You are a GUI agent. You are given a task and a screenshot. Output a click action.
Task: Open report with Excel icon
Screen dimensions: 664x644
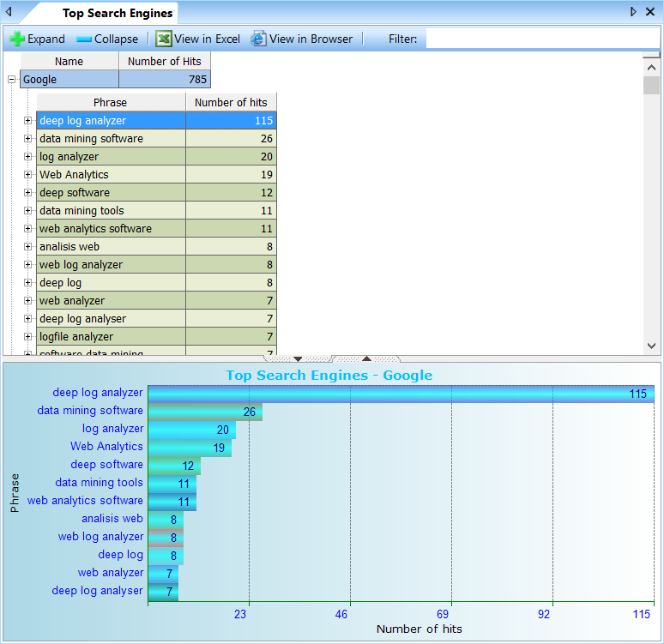click(x=164, y=39)
